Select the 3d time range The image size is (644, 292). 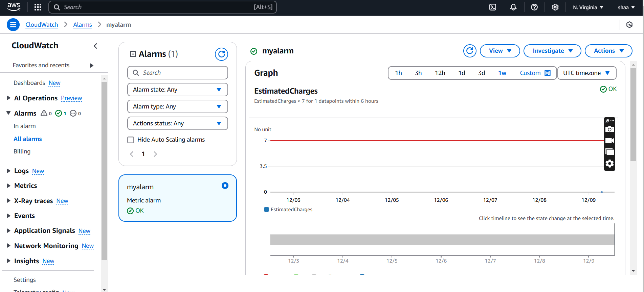point(482,73)
